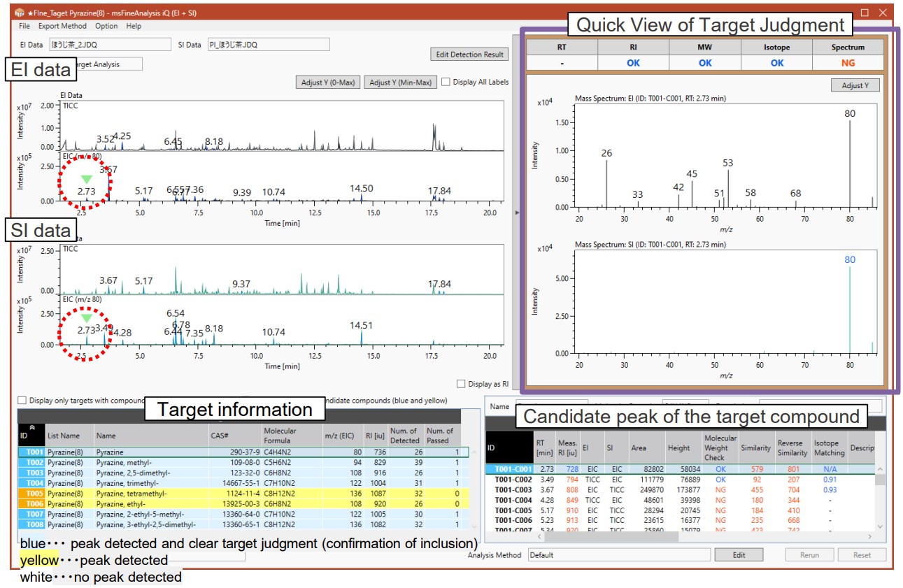Screen dimensions: 903x588
Task: Check Display only targets with compound checkbox
Action: (x=22, y=401)
